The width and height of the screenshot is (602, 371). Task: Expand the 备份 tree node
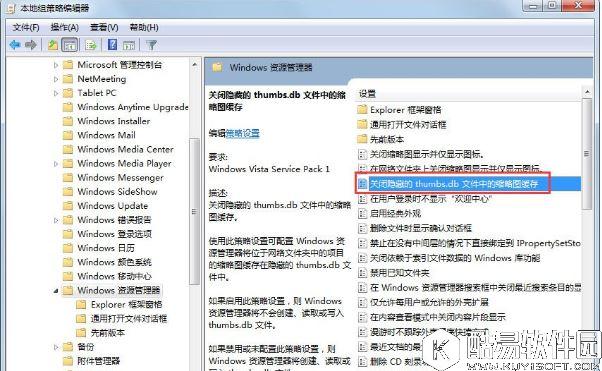[x=56, y=347]
